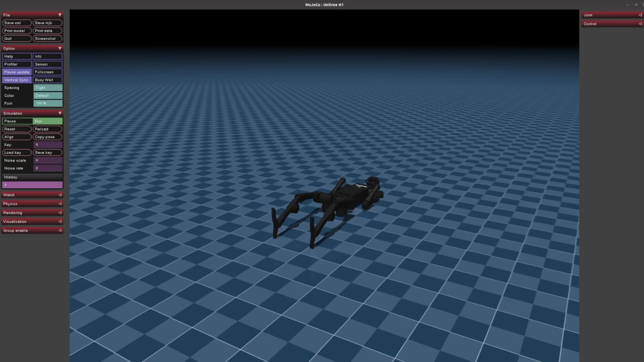
Task: Click the Key input field
Action: point(48,144)
